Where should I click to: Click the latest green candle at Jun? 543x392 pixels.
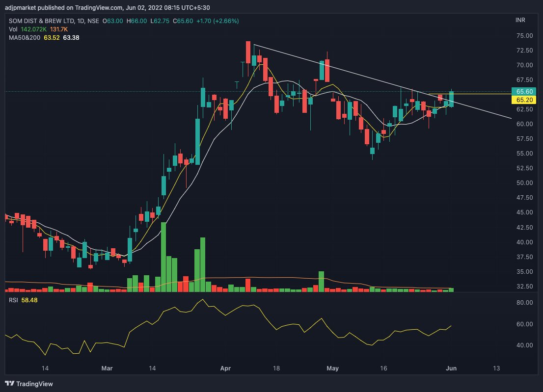(x=452, y=99)
